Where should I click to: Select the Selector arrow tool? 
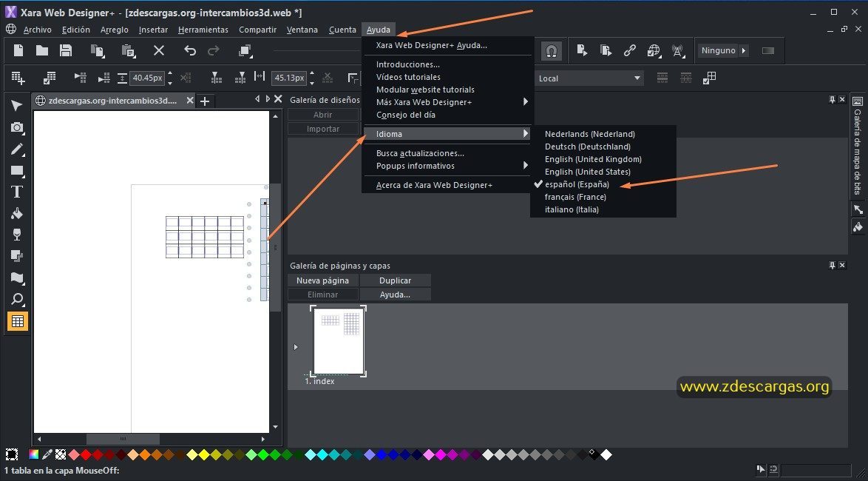click(17, 106)
